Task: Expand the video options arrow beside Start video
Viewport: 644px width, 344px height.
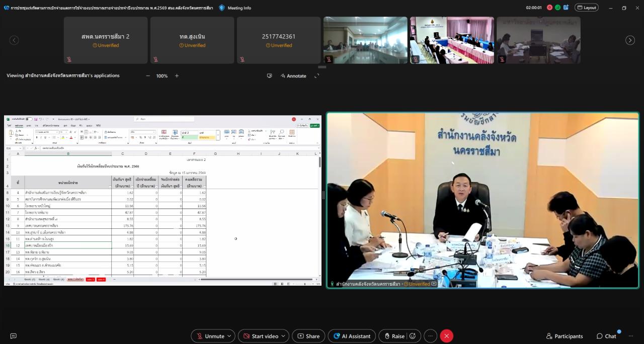Action: [284, 336]
